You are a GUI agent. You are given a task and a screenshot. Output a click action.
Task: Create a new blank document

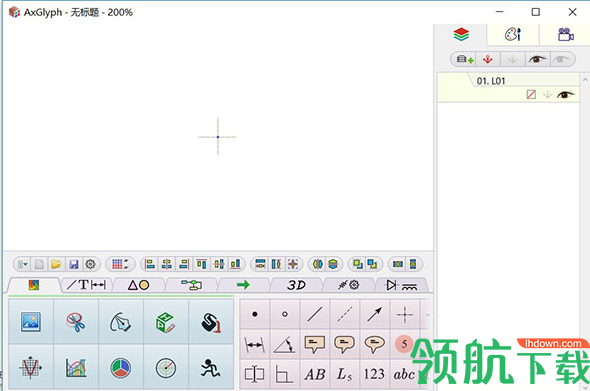[39, 264]
